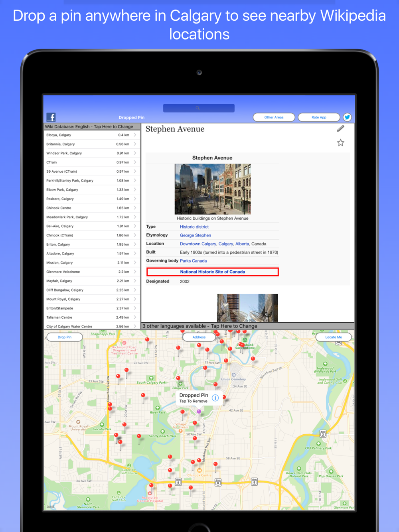Tap the Locate Me button
The height and width of the screenshot is (532, 399).
pyautogui.click(x=334, y=337)
